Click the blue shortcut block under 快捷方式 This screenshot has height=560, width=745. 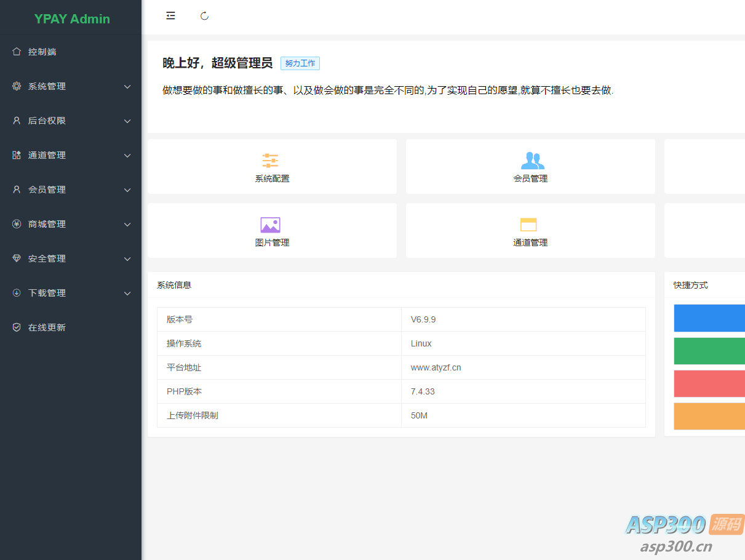[714, 318]
